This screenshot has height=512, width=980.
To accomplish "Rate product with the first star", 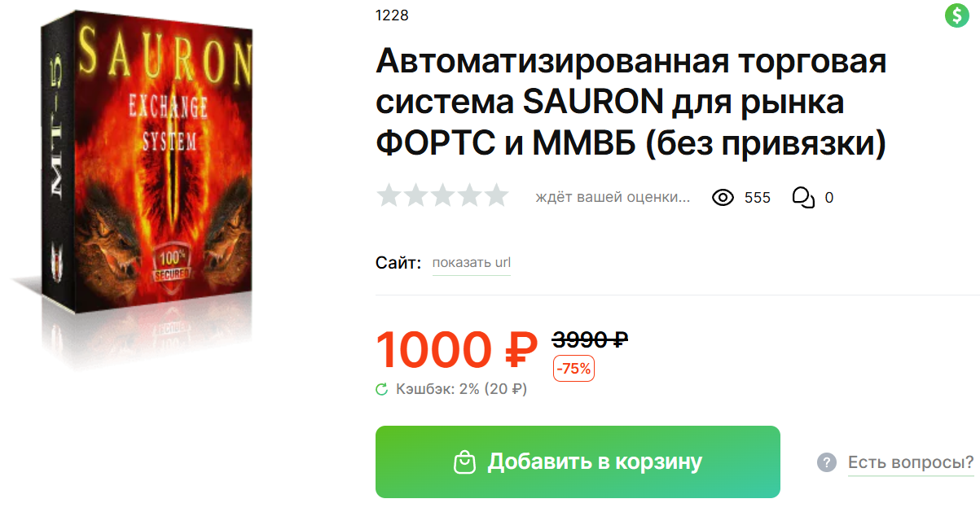I will pos(389,195).
